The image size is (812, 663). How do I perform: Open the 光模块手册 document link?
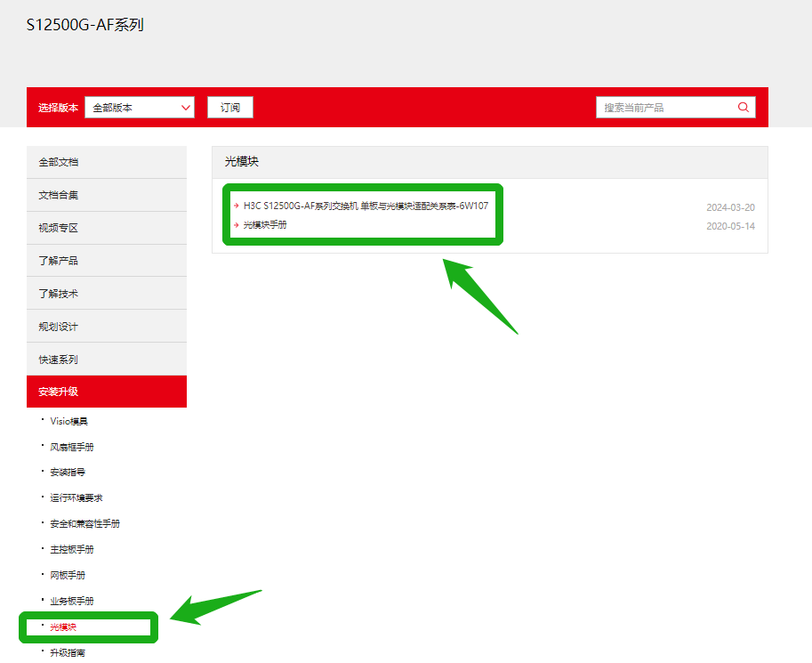265,225
